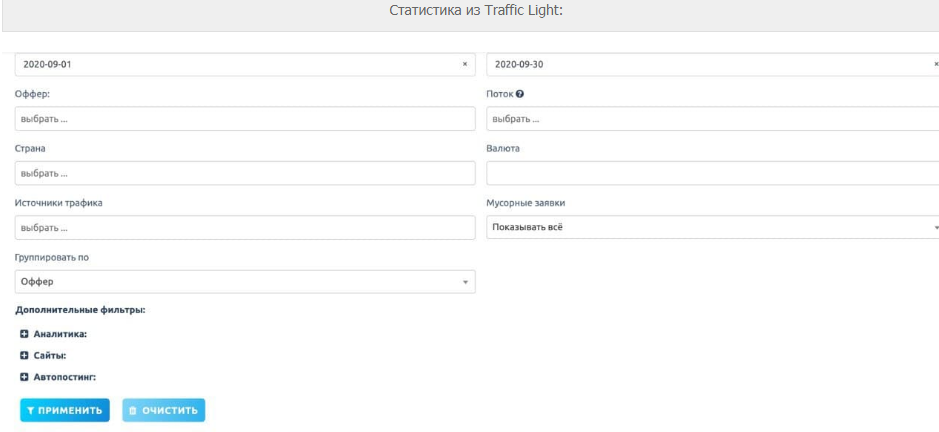Open the Оффер selection field

245,119
